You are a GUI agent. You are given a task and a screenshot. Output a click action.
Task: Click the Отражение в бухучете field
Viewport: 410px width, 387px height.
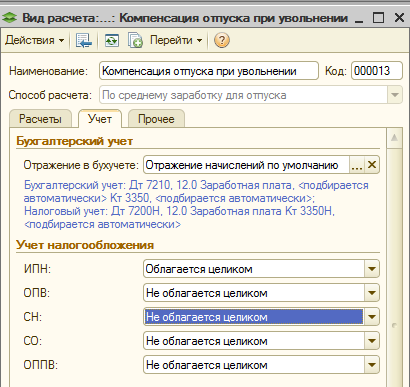click(x=247, y=165)
